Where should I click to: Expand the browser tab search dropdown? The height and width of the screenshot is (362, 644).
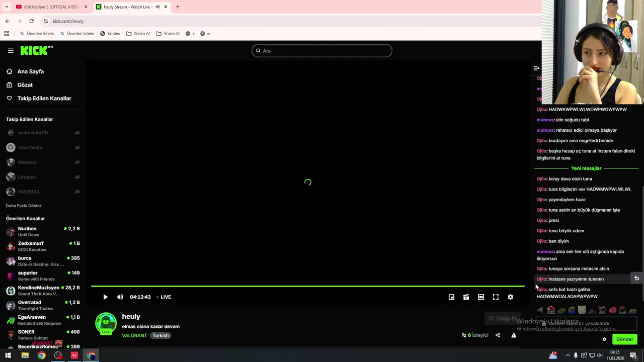click(7, 7)
